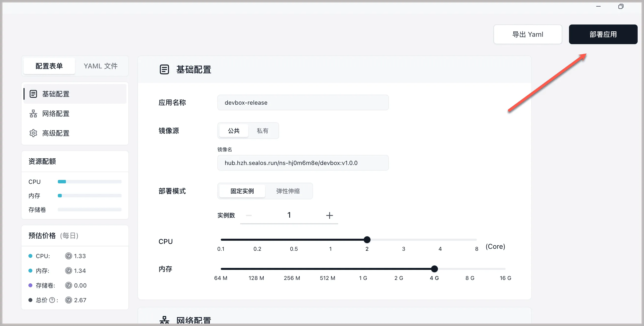
Task: Choose 固定实例 fixed instance deployment mode
Action: pos(242,191)
